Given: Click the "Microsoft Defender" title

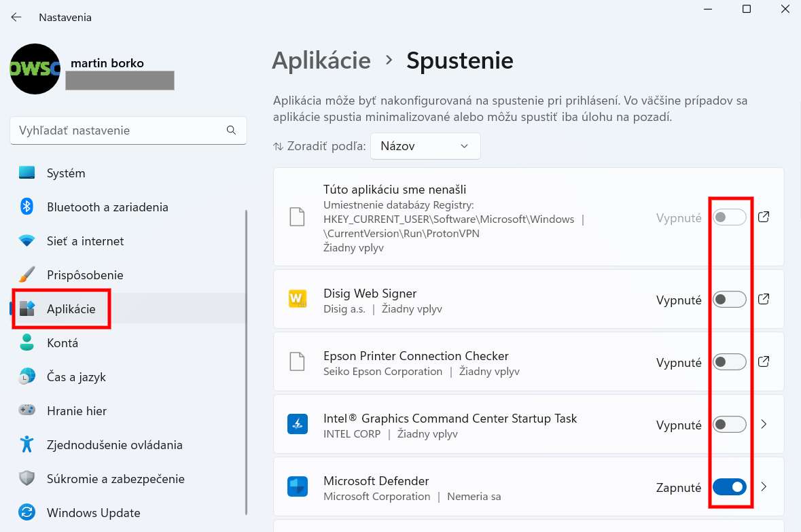Looking at the screenshot, I should (x=376, y=481).
